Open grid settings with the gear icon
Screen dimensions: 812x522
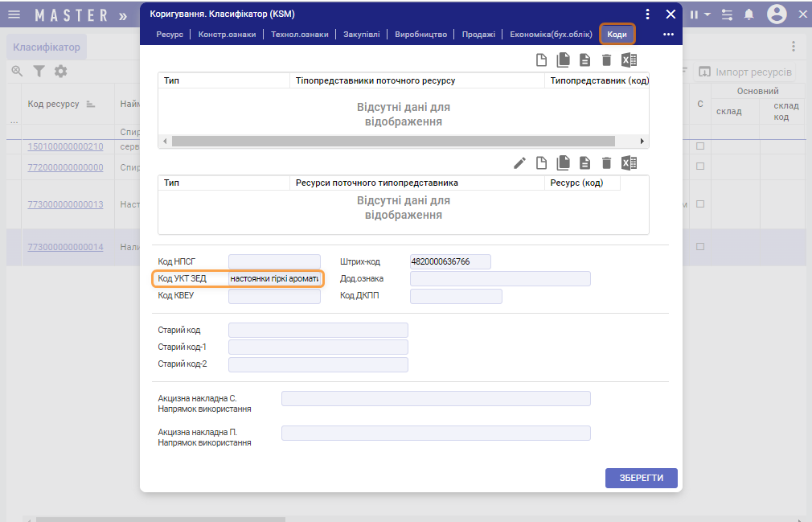tap(60, 72)
